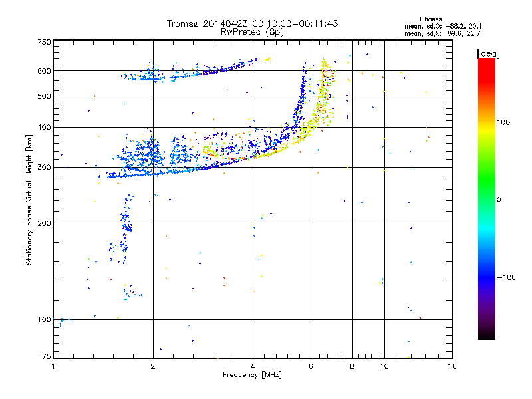Image resolution: width=532 pixels, height=399 pixels.
Task: Click the "mean, sd,X: 89.6, 22.7" statistics line
Action: pyautogui.click(x=442, y=34)
